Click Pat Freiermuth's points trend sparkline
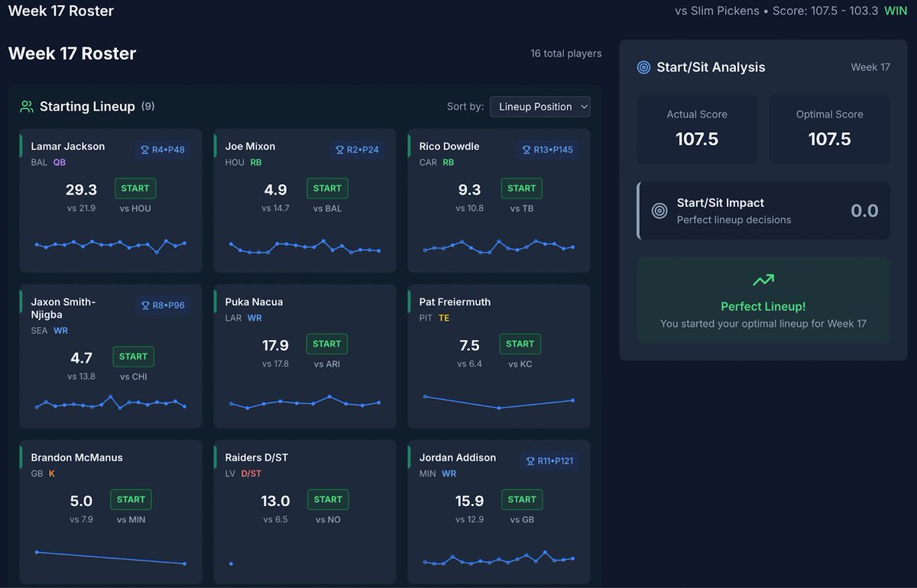This screenshot has height=588, width=917. pos(499,402)
